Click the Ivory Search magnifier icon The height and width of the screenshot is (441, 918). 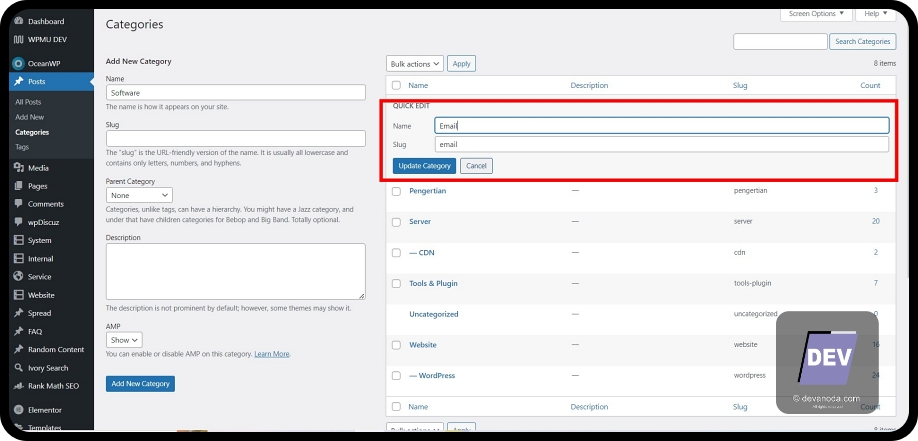18,368
